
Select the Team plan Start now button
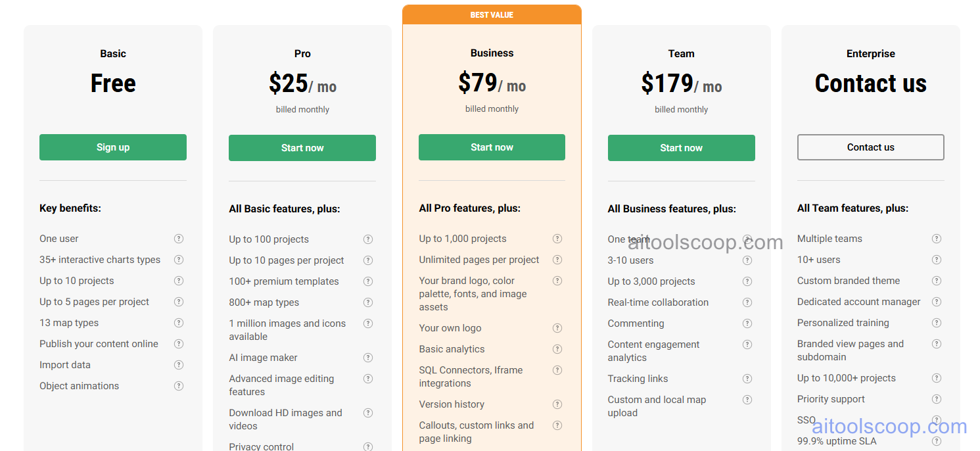681,148
